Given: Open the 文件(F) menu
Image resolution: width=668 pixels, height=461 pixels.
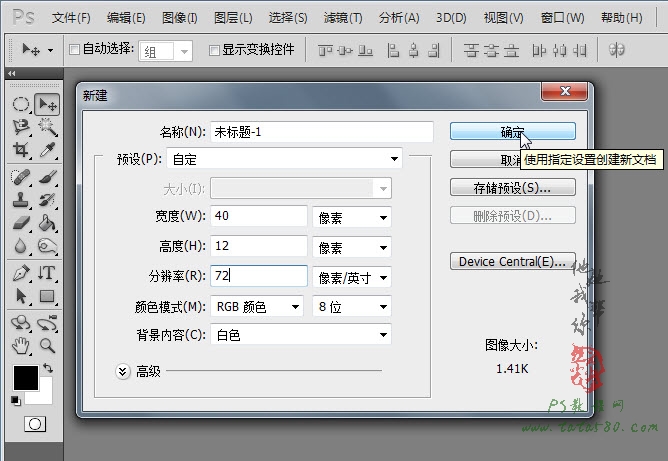Looking at the screenshot, I should [x=71, y=18].
